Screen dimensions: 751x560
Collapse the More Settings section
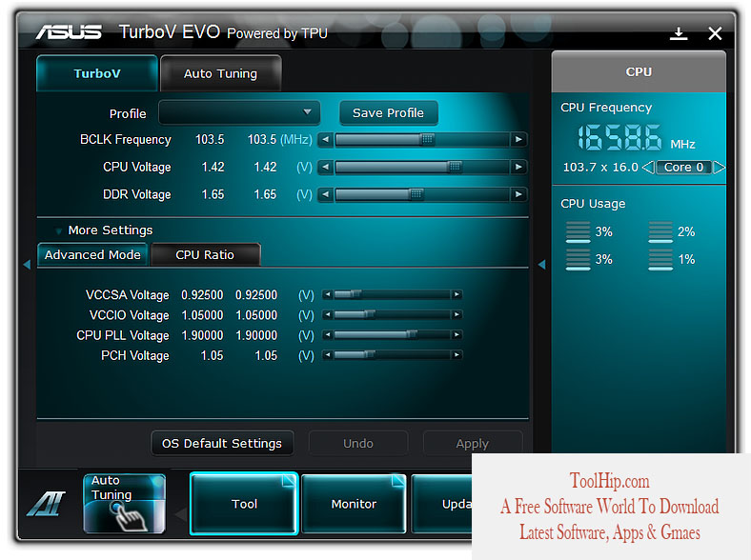tap(58, 230)
